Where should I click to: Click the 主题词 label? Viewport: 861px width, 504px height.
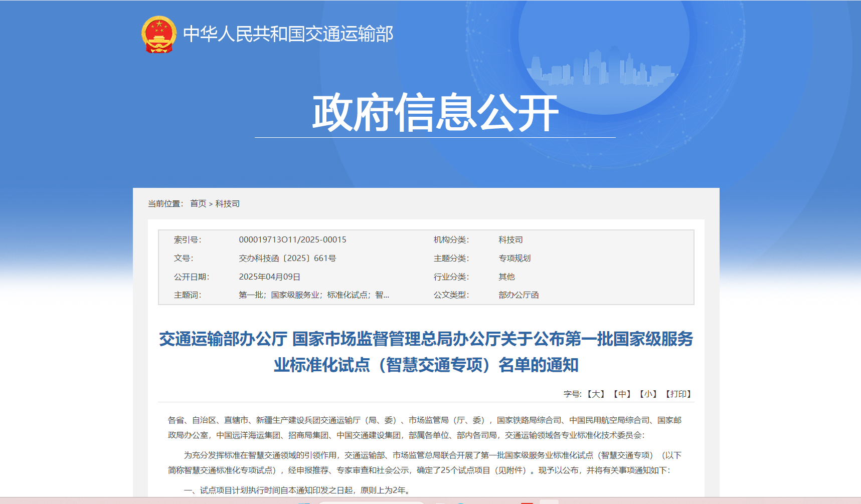coord(188,295)
